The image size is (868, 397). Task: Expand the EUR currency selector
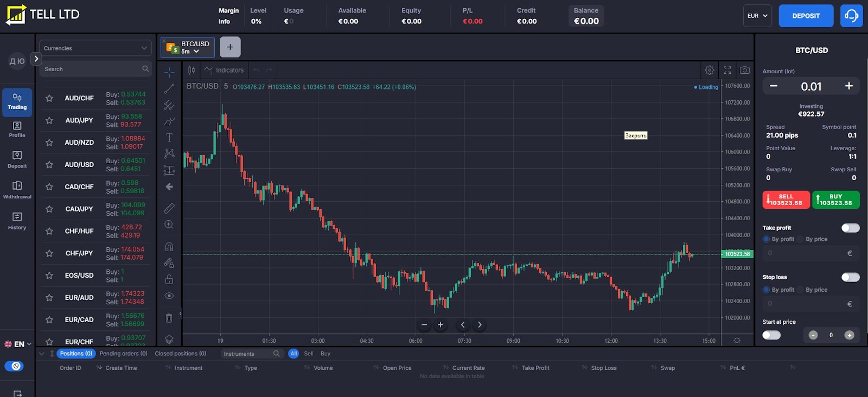tap(757, 16)
